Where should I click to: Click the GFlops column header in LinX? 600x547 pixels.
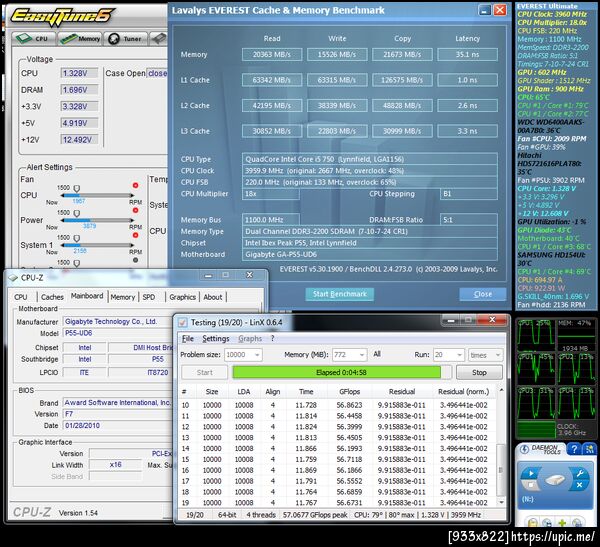[x=349, y=392]
